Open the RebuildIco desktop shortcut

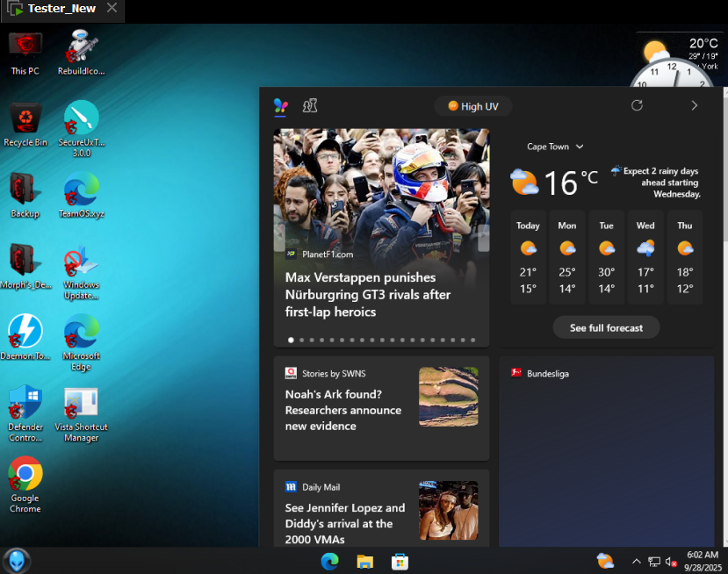[x=82, y=53]
